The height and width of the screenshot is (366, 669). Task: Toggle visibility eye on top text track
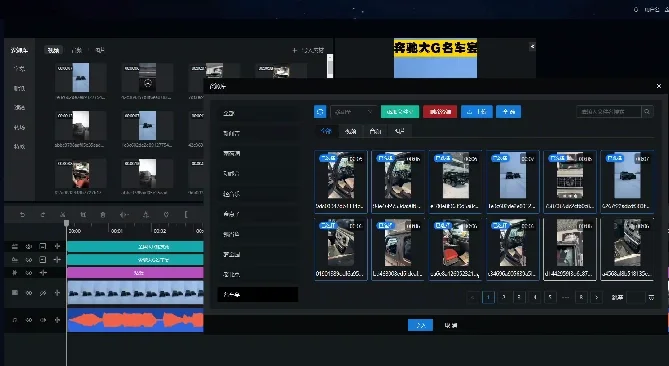coord(29,247)
